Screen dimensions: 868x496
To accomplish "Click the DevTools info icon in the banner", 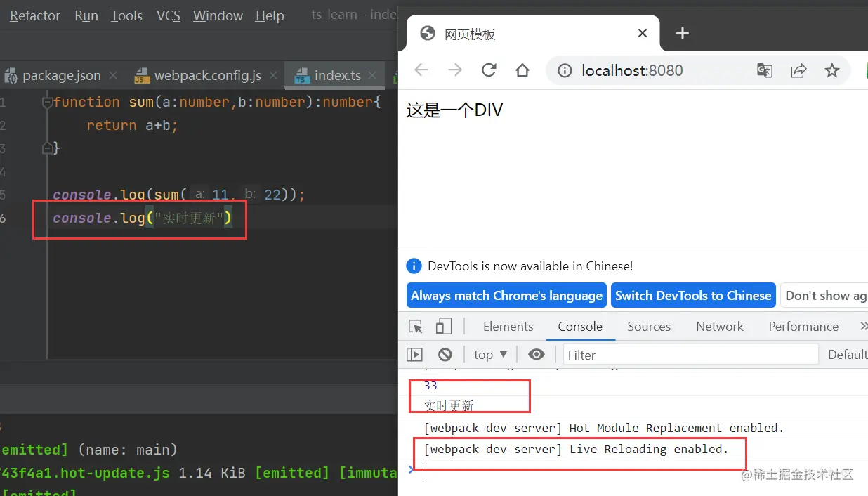I will (x=414, y=266).
